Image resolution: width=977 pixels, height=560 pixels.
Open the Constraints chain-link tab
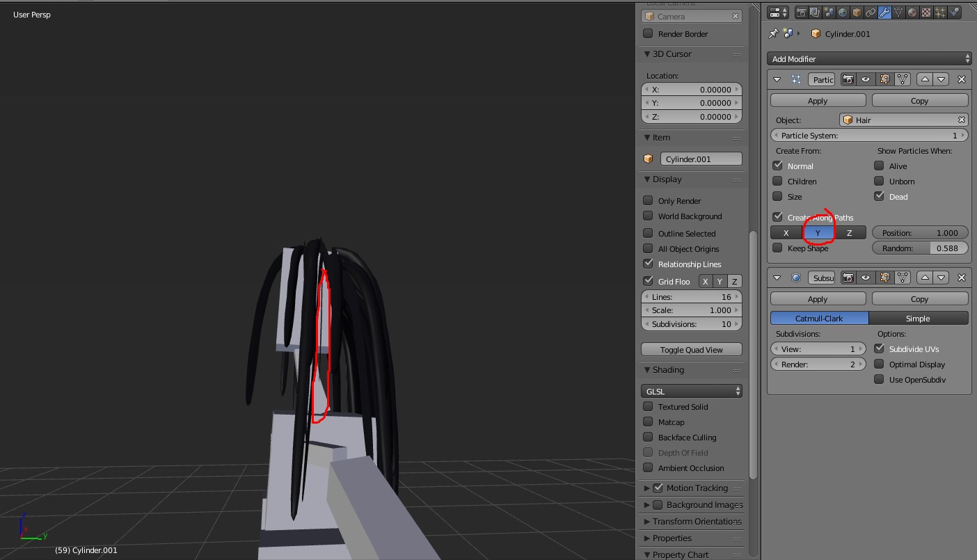point(871,13)
